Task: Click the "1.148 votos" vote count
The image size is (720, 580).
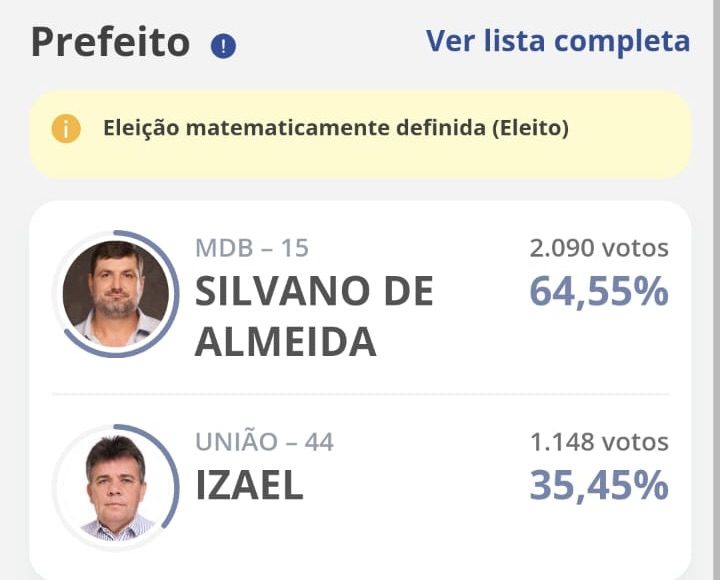Action: coord(598,442)
